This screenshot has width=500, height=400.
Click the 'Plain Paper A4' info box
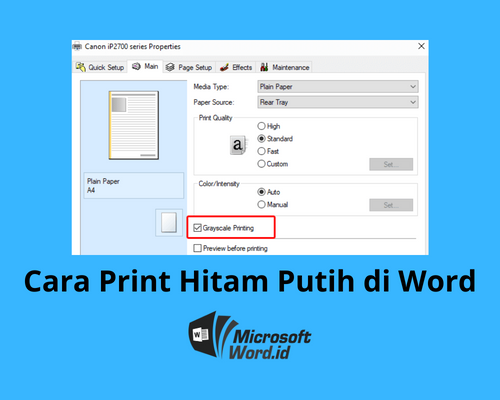(134, 186)
